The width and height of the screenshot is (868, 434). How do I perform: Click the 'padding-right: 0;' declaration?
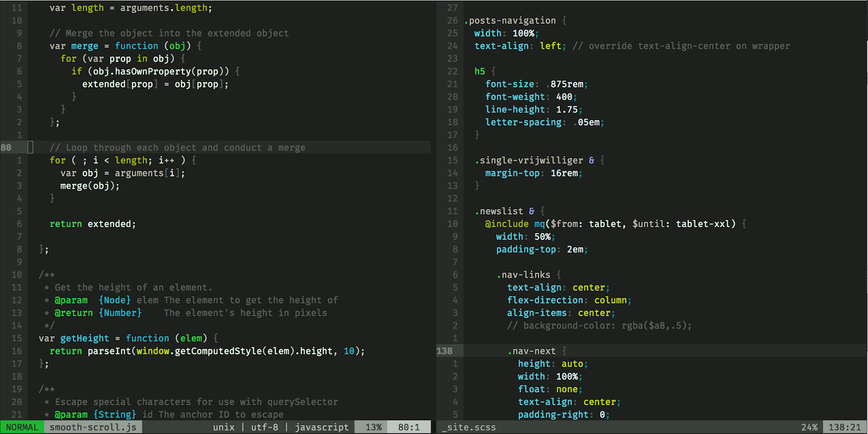(564, 414)
